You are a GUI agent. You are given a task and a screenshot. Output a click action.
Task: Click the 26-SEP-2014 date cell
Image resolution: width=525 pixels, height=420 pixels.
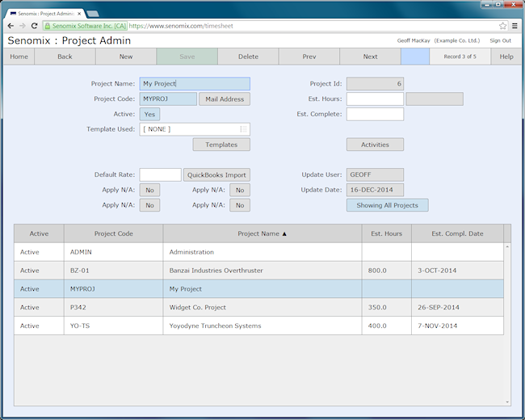pos(457,308)
